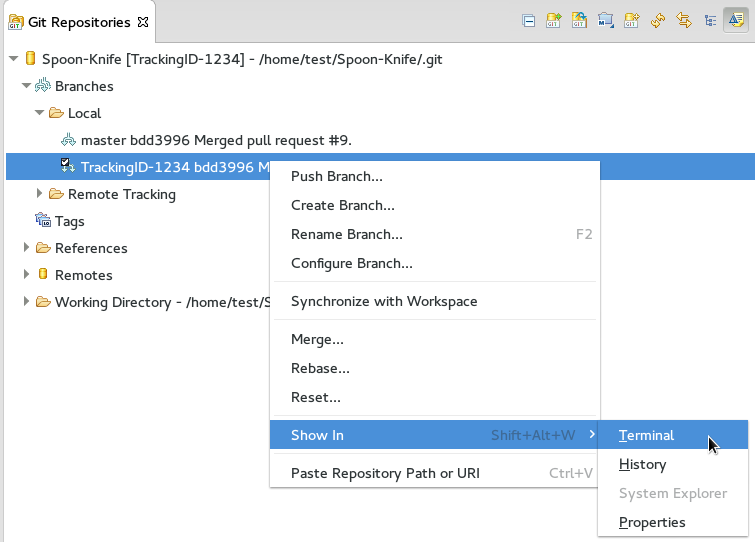This screenshot has height=542, width=755.
Task: Click the Remote Tracking folder icon
Action: pyautogui.click(x=56, y=194)
